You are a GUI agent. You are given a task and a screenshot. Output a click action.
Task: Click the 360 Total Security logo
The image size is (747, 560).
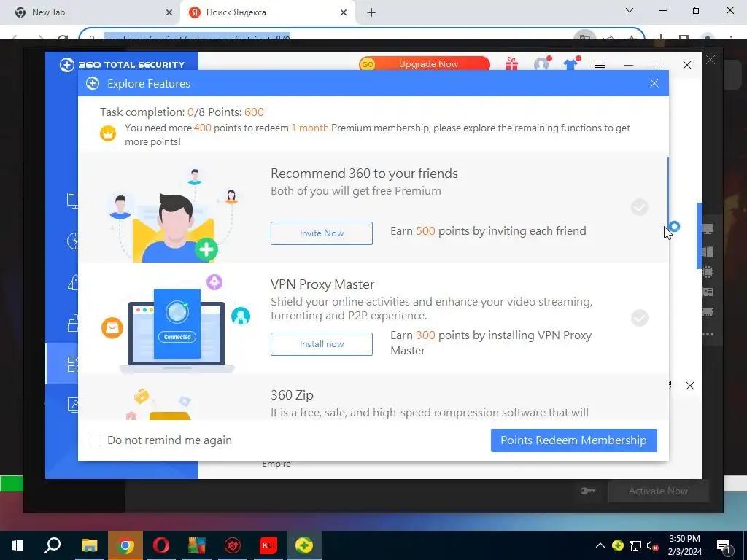[x=122, y=65]
